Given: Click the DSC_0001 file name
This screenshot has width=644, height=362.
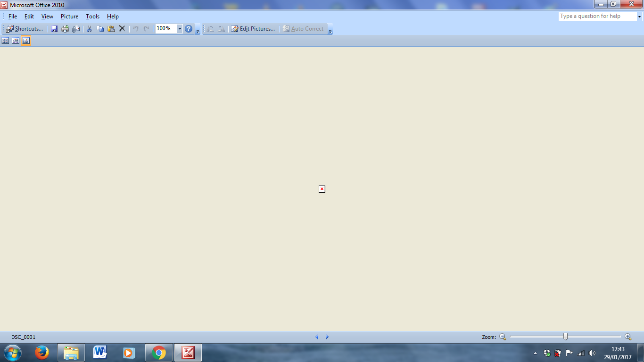Looking at the screenshot, I should [x=23, y=337].
